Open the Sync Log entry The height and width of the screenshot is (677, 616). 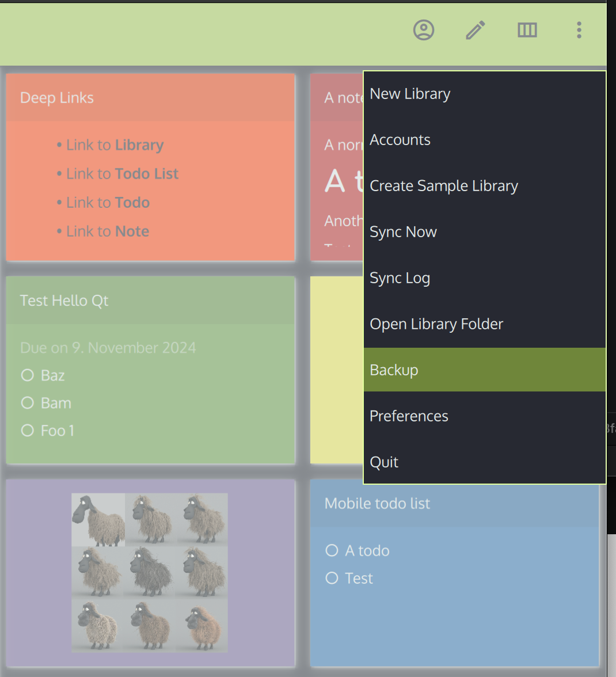tap(484, 278)
